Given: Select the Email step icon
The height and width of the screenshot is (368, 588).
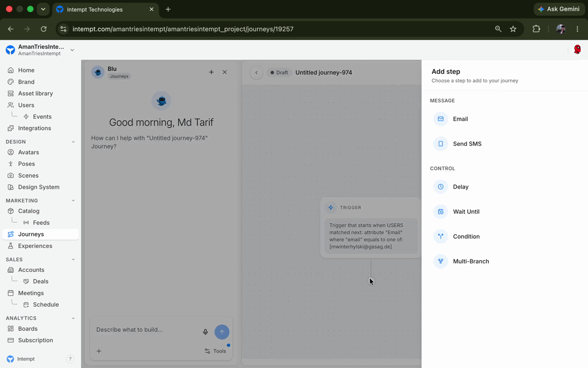Looking at the screenshot, I should tap(440, 119).
